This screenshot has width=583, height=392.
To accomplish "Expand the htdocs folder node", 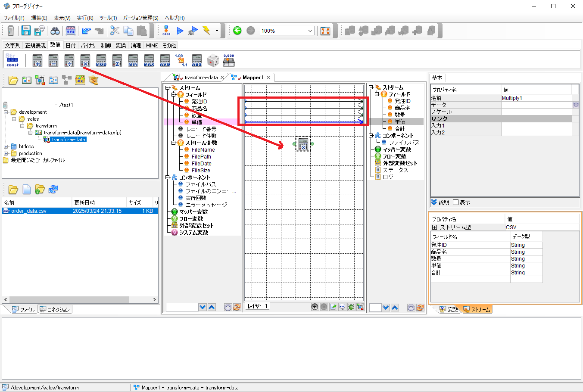I will pos(6,146).
